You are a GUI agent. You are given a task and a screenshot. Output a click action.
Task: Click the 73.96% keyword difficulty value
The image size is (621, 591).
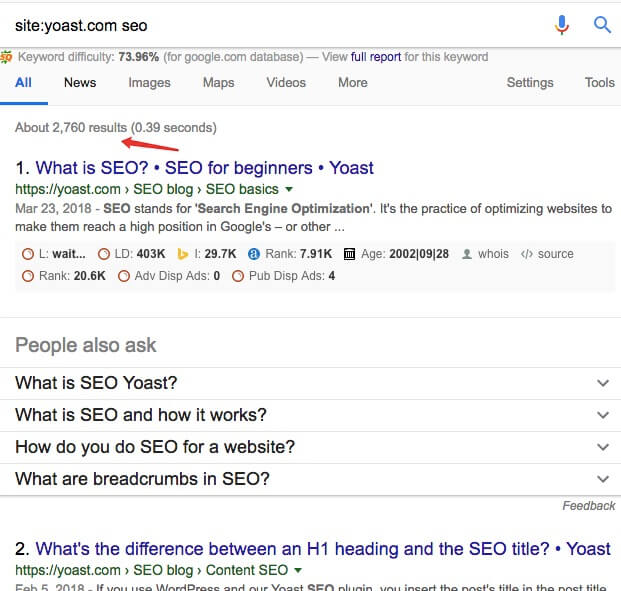139,57
